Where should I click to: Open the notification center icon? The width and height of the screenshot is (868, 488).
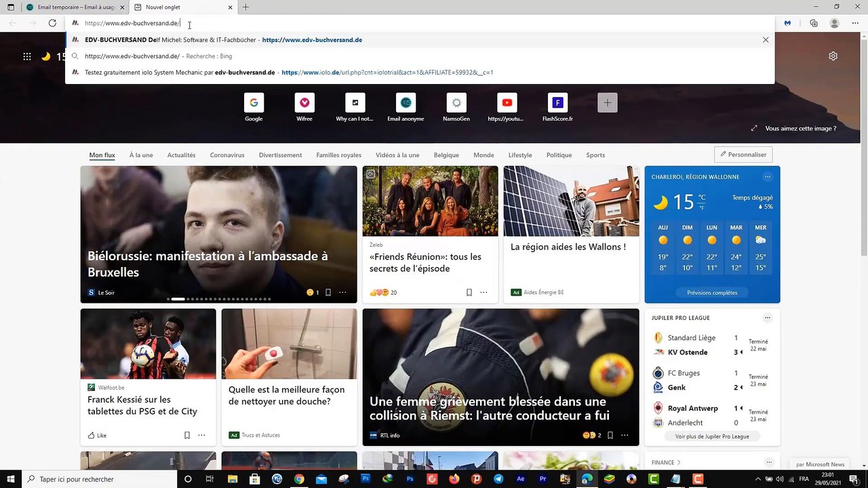(x=854, y=479)
